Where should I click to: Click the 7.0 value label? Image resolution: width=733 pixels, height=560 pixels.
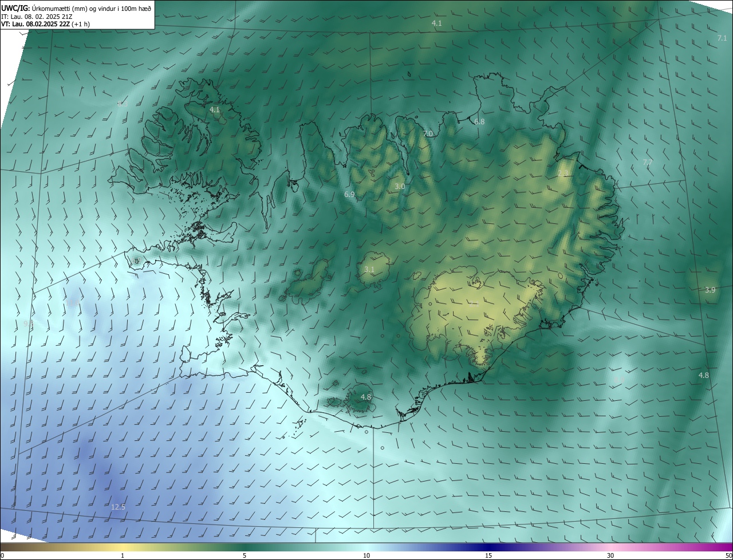point(428,133)
